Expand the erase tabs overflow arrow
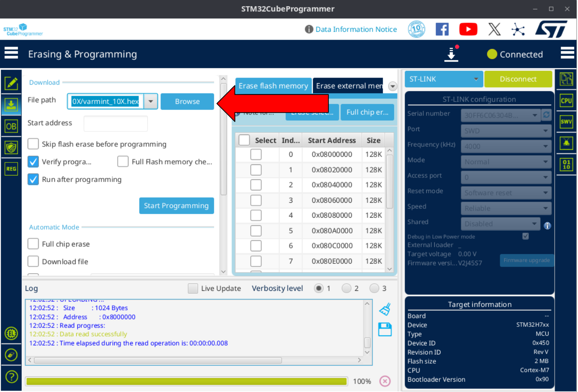578x392 pixels. coord(392,86)
